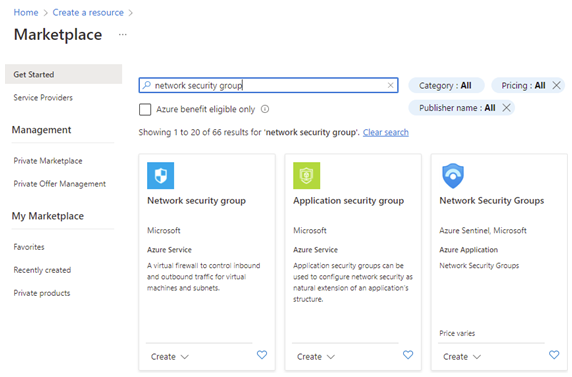The width and height of the screenshot is (572, 377).
Task: Open Private Offer Management
Action: click(x=59, y=184)
